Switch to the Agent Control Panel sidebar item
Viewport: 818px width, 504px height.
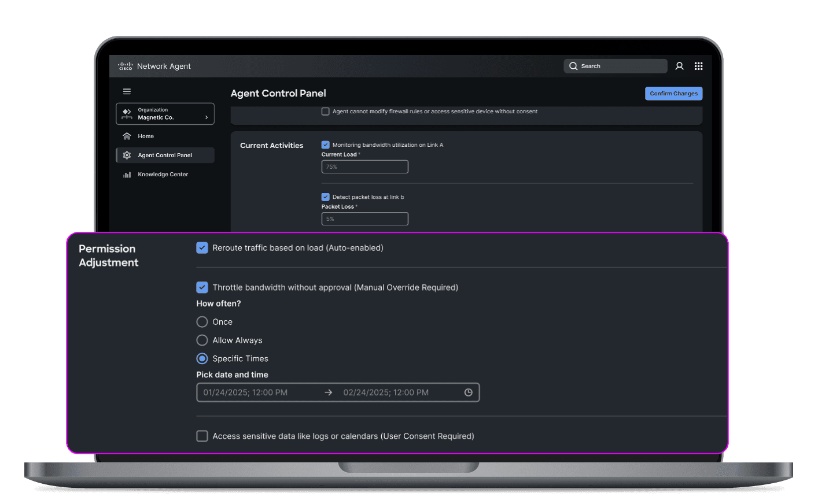[x=165, y=155]
